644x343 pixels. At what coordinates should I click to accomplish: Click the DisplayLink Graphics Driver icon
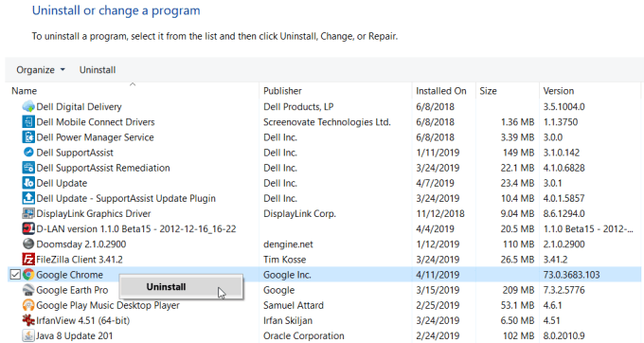[28, 213]
